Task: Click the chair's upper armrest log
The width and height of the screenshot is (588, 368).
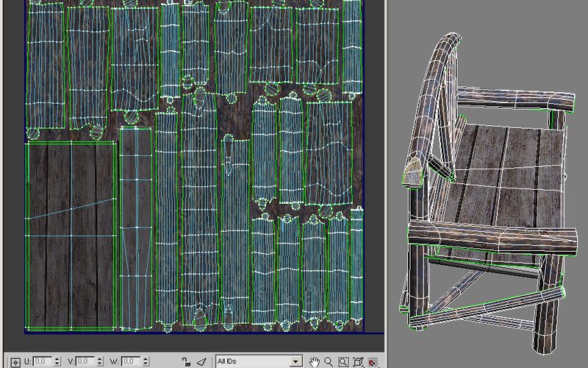Action: (514, 99)
